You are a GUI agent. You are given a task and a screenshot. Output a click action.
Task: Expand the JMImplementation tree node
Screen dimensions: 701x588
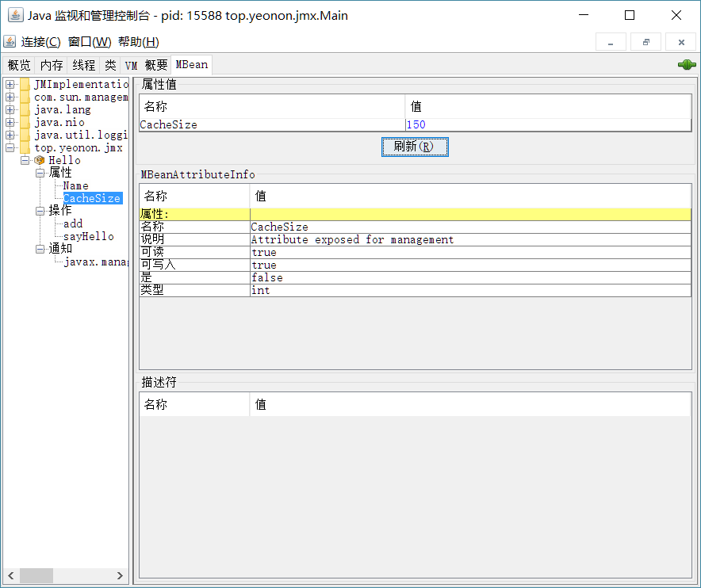pos(10,84)
